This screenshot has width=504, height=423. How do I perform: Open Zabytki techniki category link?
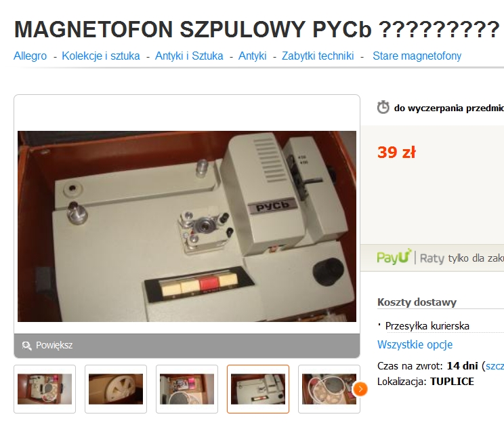(x=318, y=56)
